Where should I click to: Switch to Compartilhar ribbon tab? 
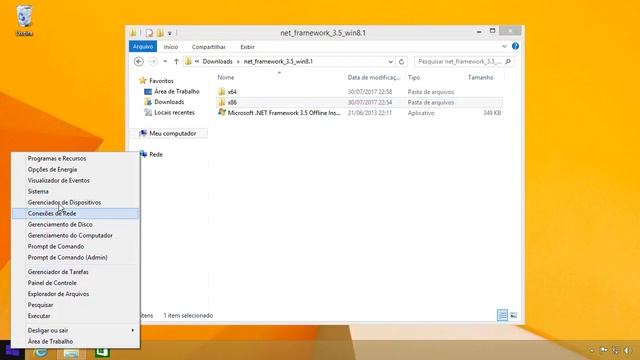(209, 47)
